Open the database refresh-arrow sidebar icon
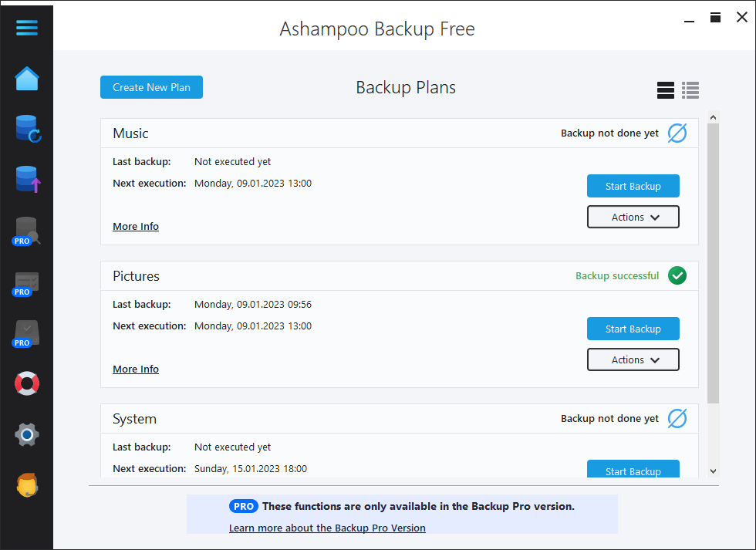 click(27, 129)
